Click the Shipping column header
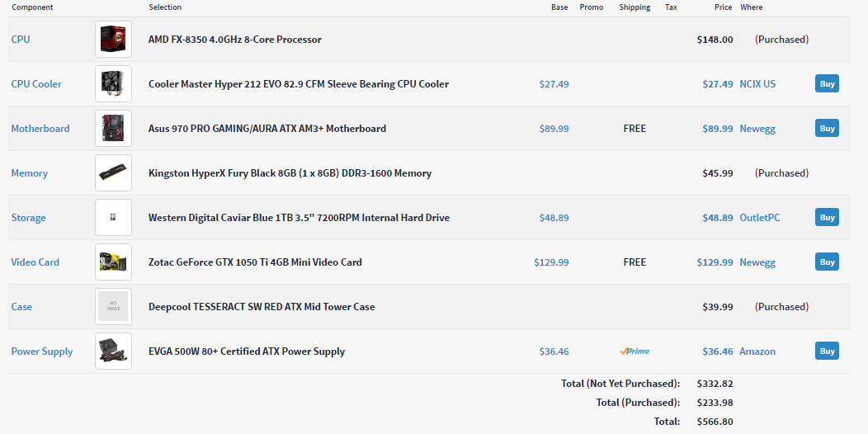868x434 pixels. [634, 7]
